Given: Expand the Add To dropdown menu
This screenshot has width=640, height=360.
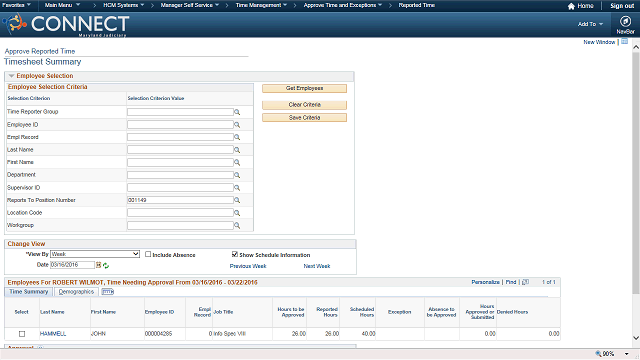Looking at the screenshot, I should 590,24.
